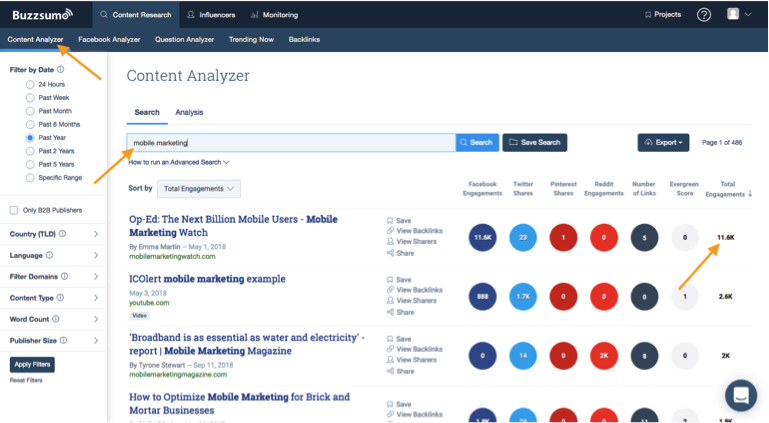This screenshot has height=423, width=769.
Task: Open the Export dropdown menu
Action: coord(663,143)
